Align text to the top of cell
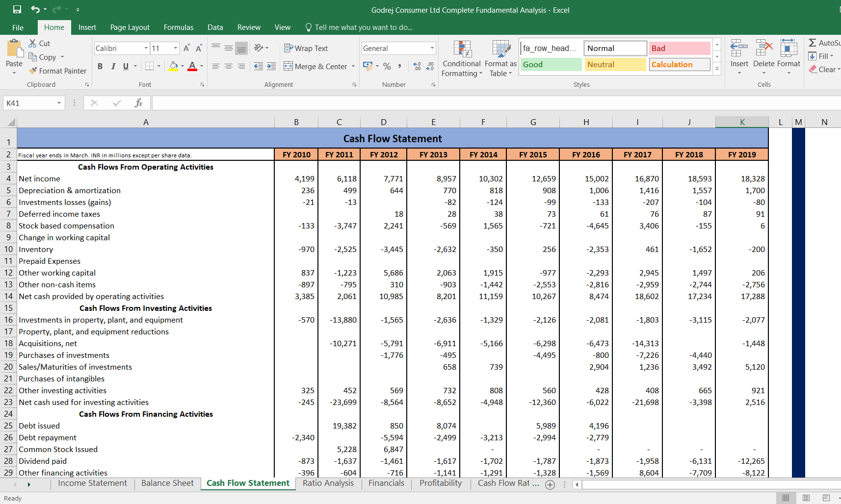Viewport: 841px width, 504px height. (x=216, y=48)
